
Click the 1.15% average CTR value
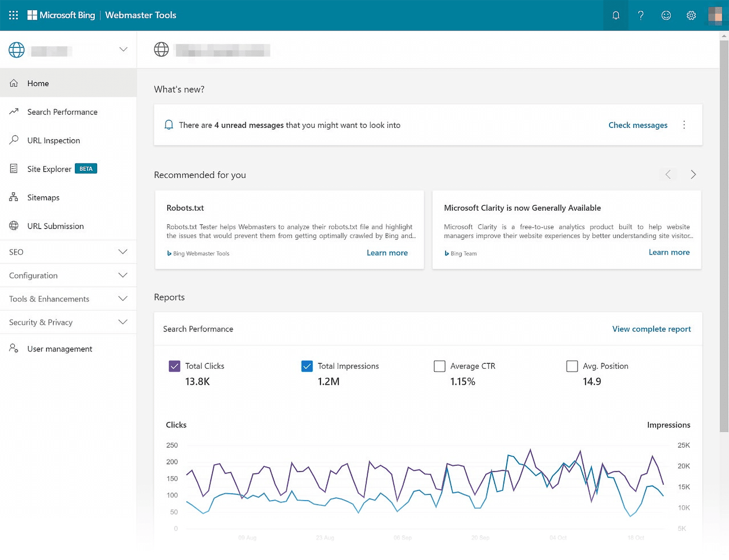tap(462, 382)
